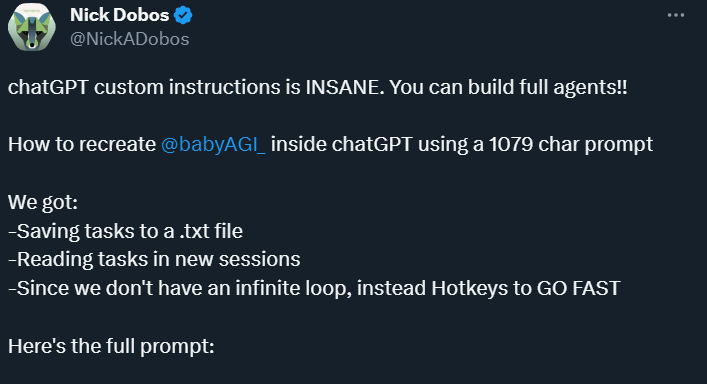Click the 'Saving tasks to a' text
This screenshot has width=707, height=384.
pos(92,231)
